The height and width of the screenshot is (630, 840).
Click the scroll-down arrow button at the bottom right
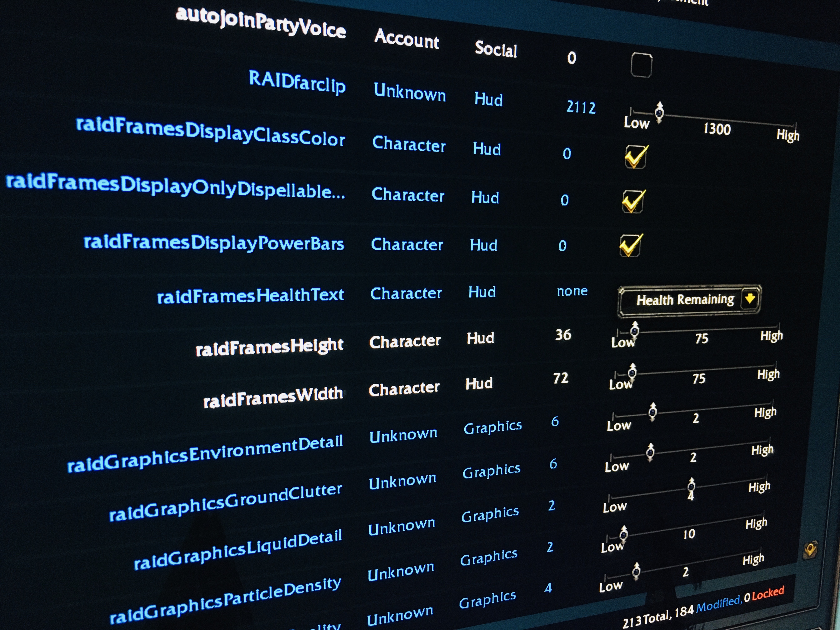click(810, 550)
